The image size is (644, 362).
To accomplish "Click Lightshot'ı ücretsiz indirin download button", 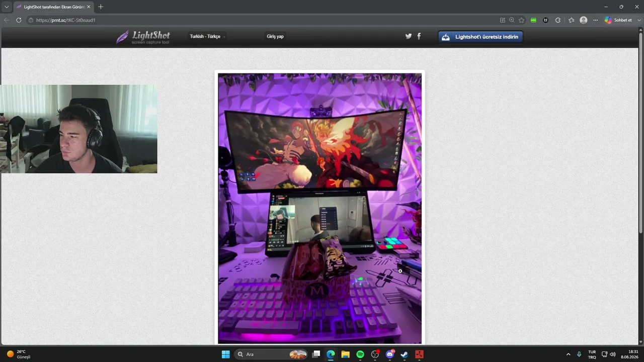I will pyautogui.click(x=481, y=37).
